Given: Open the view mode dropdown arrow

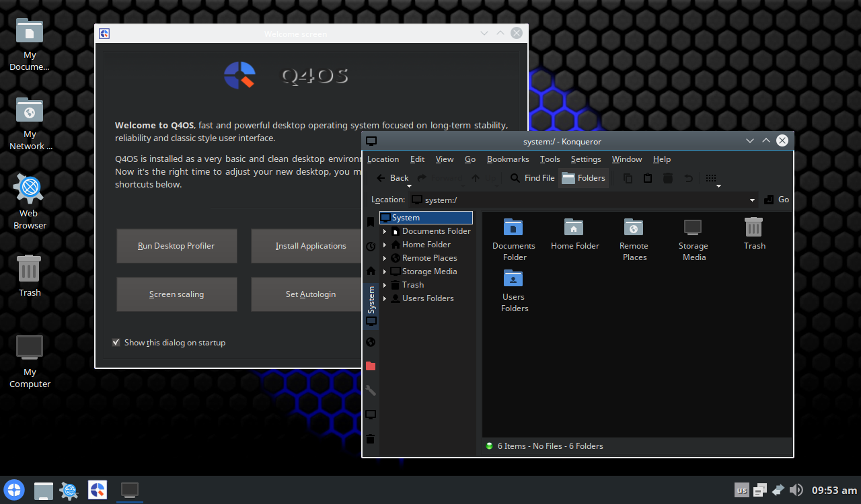Looking at the screenshot, I should (x=718, y=186).
